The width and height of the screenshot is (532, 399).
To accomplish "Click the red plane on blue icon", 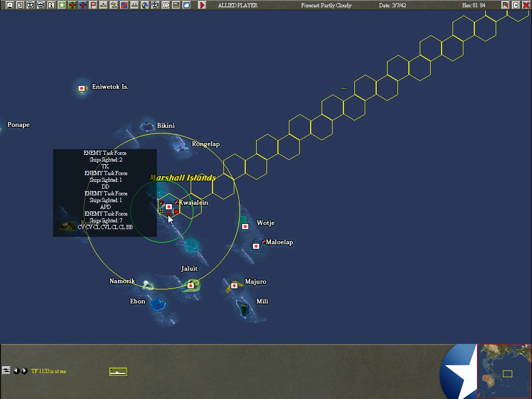I will pos(83,5).
